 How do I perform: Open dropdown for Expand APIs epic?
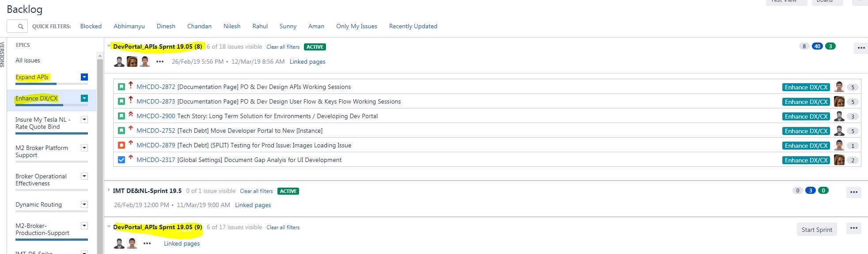84,77
